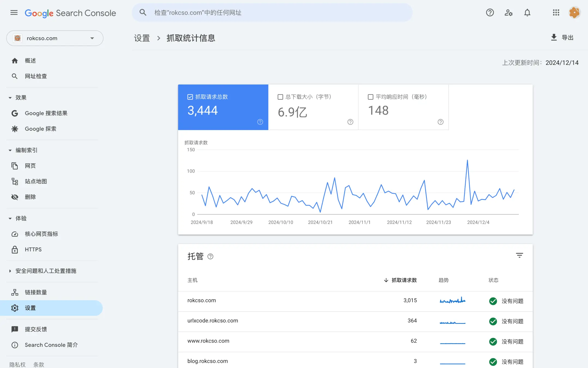Open user and permissions settings icon
The width and height of the screenshot is (588, 368).
point(509,13)
